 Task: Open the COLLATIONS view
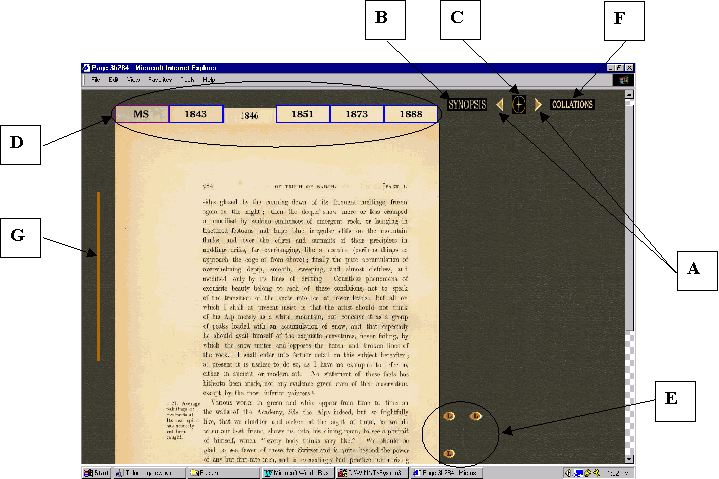pyautogui.click(x=572, y=105)
